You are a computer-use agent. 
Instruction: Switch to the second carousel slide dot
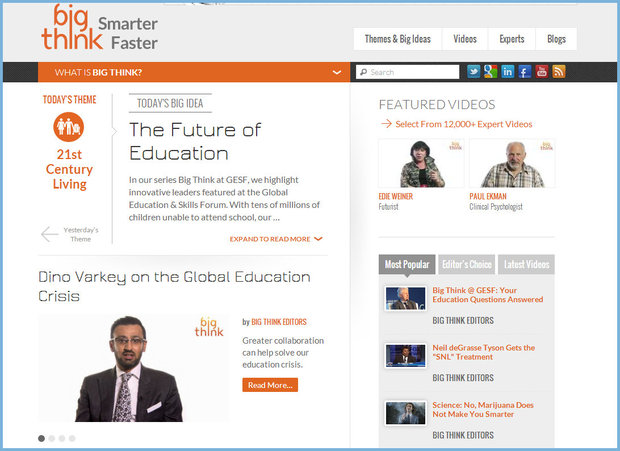pos(52,438)
